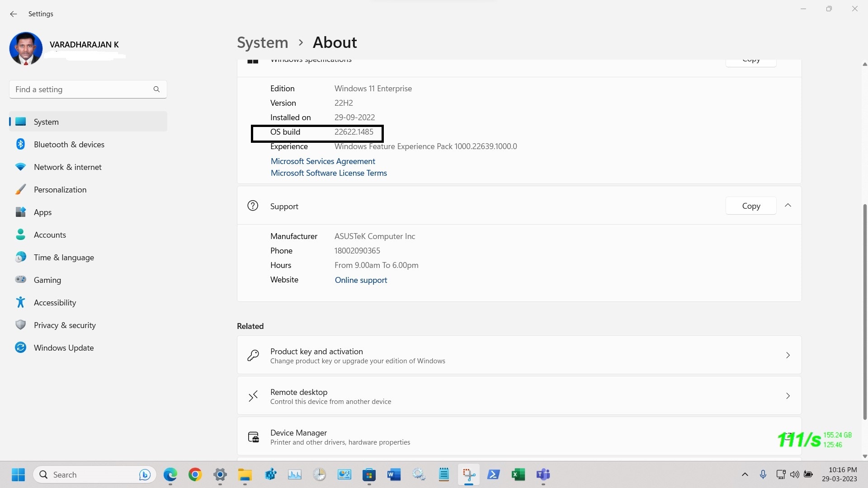Show hidden system tray icons

[745, 474]
